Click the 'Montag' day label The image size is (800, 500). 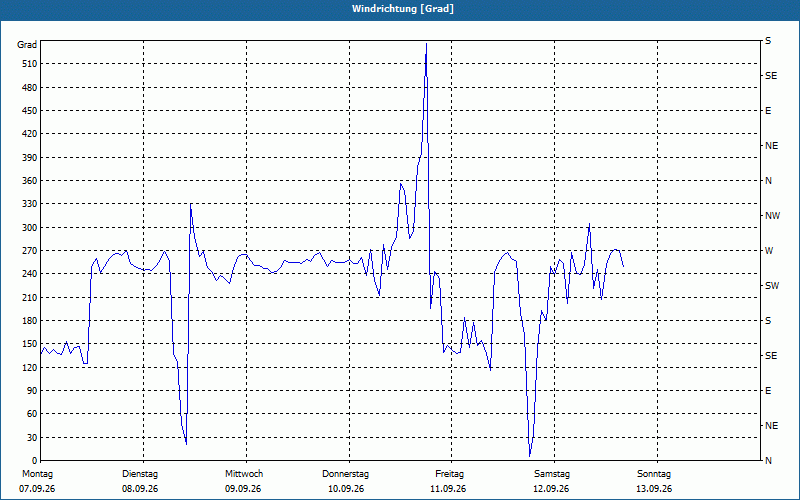click(37, 474)
